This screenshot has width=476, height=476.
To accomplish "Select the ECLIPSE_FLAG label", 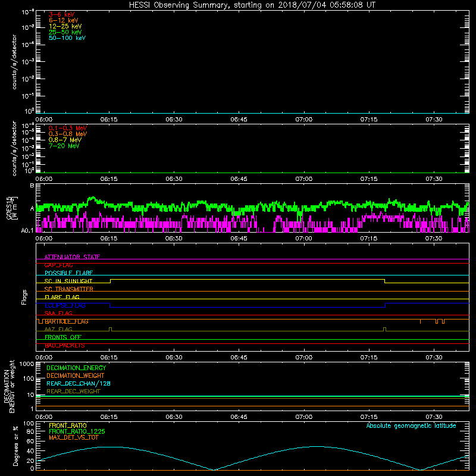I will pyautogui.click(x=65, y=305).
